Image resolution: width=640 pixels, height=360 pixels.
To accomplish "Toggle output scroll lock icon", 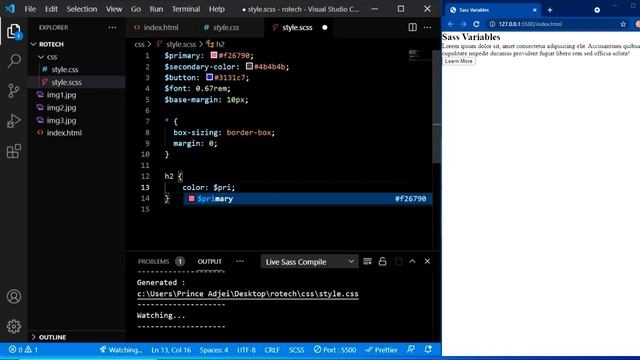I will tap(382, 261).
